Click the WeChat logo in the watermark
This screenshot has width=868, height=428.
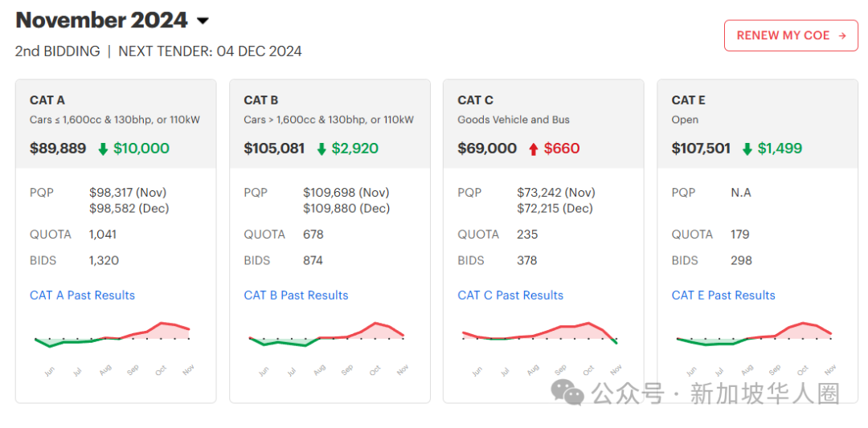567,393
